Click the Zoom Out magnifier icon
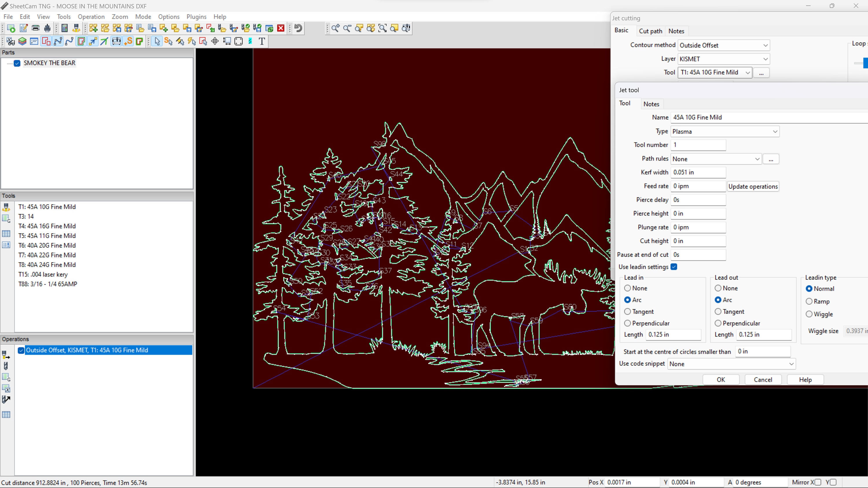This screenshot has width=868, height=488. (347, 28)
